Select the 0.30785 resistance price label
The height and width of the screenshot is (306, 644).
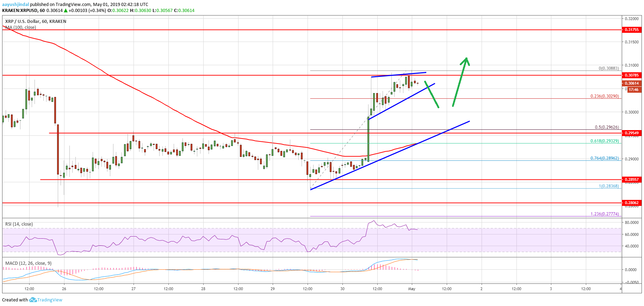coord(632,75)
